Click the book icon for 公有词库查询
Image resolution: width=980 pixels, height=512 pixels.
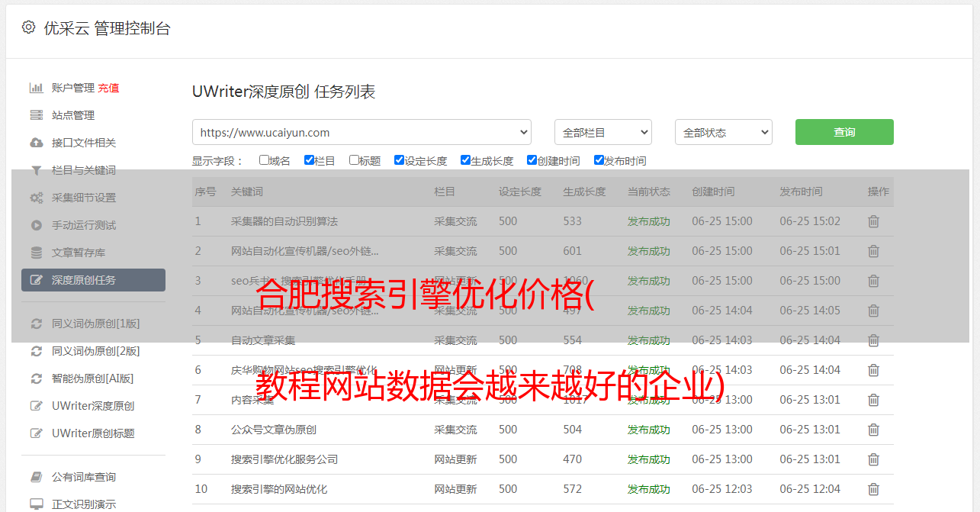(x=36, y=477)
